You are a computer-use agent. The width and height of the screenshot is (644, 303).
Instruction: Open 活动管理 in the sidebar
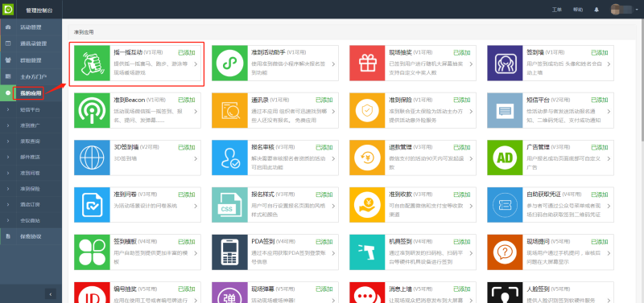click(x=31, y=27)
